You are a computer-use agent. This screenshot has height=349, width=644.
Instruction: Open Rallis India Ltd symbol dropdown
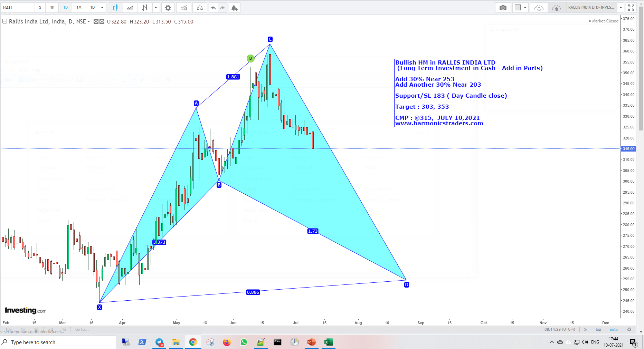88,21
